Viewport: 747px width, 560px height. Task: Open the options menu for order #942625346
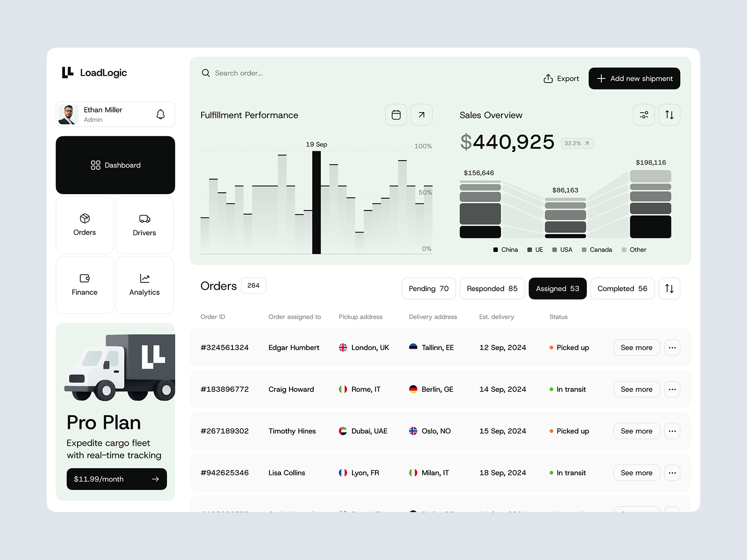[672, 473]
